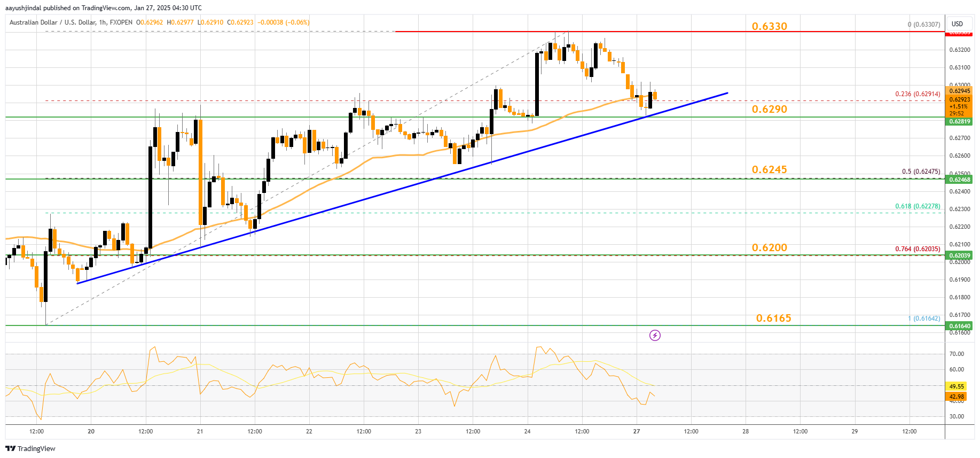Click the 0.61700 price axis label

tap(959, 315)
